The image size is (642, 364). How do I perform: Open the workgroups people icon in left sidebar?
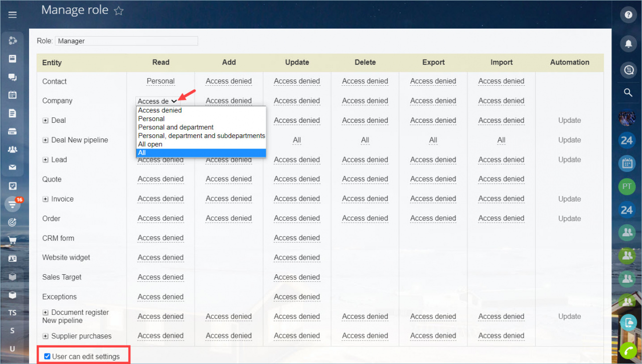pos(13,149)
